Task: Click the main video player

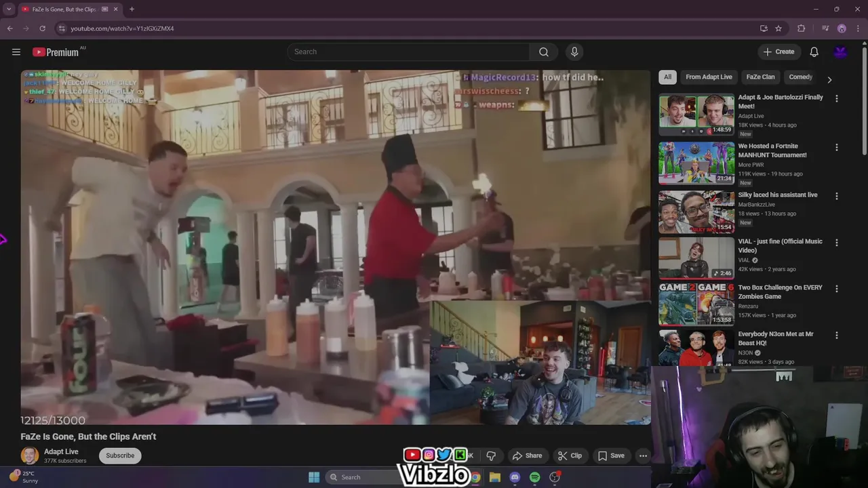Action: [x=335, y=247]
